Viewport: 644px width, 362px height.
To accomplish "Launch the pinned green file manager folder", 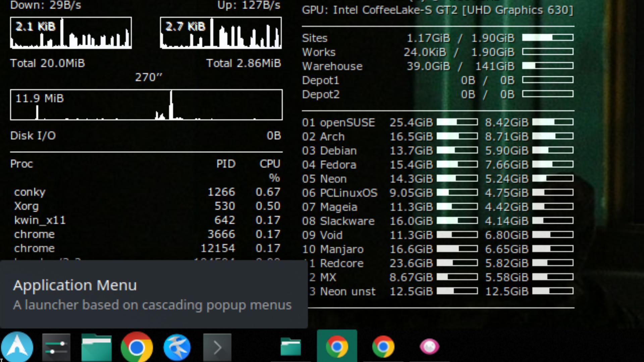I will click(96, 348).
